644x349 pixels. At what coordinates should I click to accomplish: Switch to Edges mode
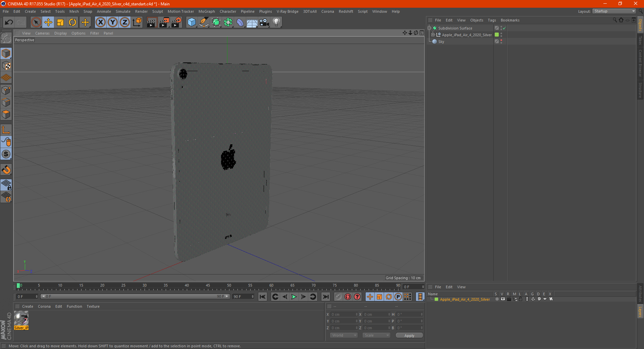pos(6,102)
